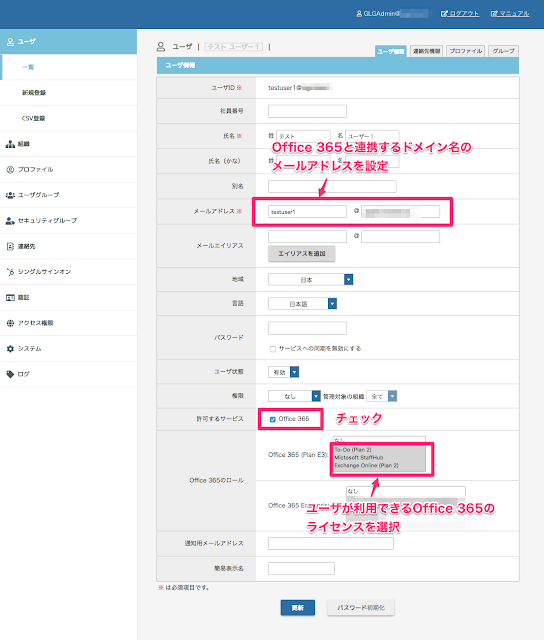Image resolution: width=544 pixels, height=640 pixels.
Task: Open the アクセス権限 sidebar menu
Action: pyautogui.click(x=69, y=323)
